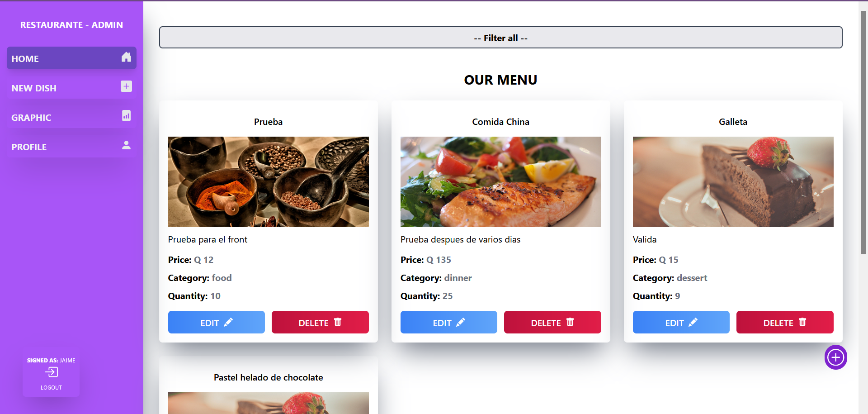Viewport: 868px width, 414px height.
Task: Open the Profile menu item
Action: (x=29, y=147)
